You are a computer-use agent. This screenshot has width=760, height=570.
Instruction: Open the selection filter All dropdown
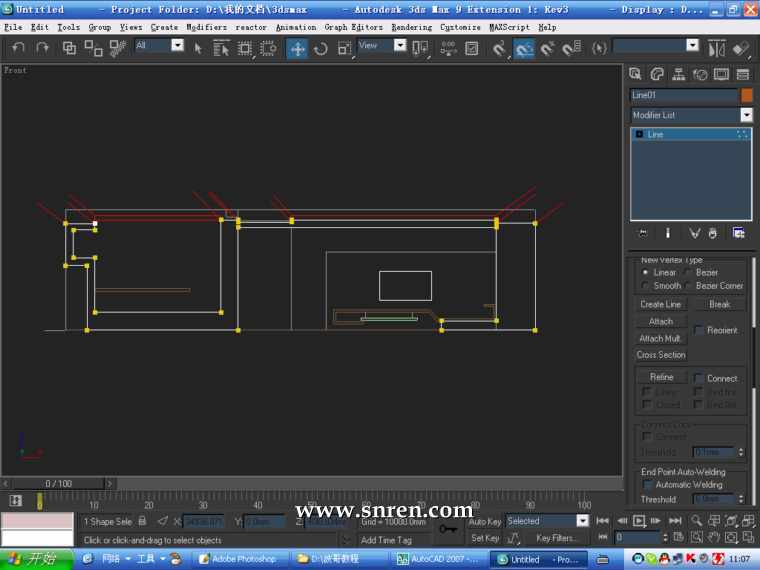click(178, 46)
